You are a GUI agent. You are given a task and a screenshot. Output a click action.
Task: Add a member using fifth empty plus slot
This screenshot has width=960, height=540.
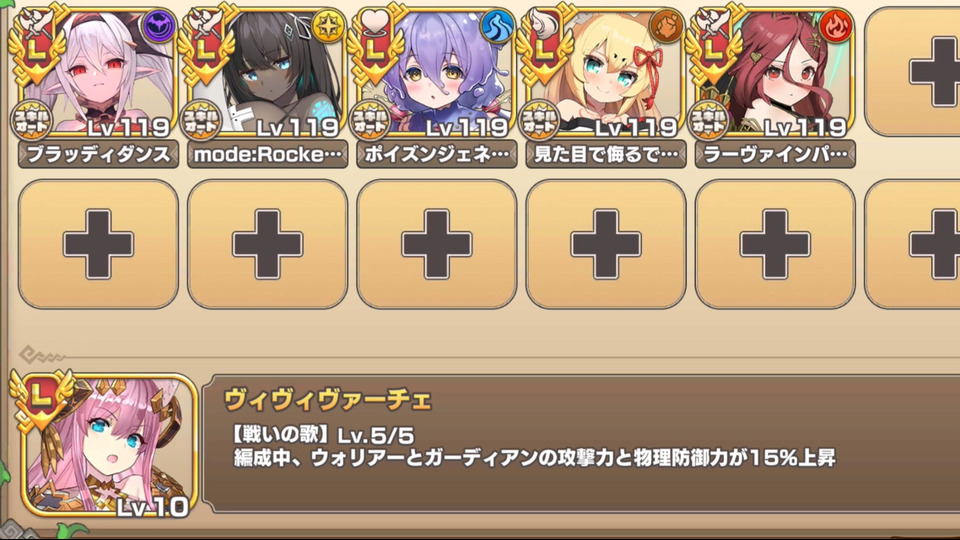click(x=775, y=244)
